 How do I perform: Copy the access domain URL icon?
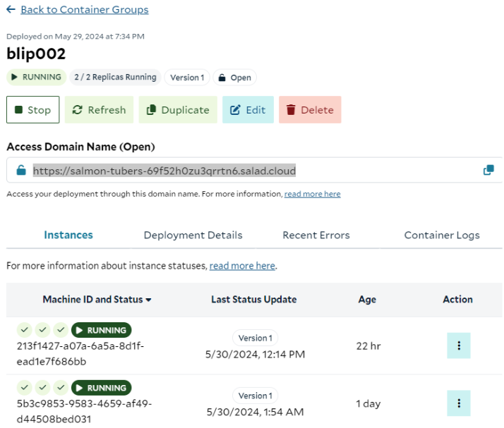(488, 170)
